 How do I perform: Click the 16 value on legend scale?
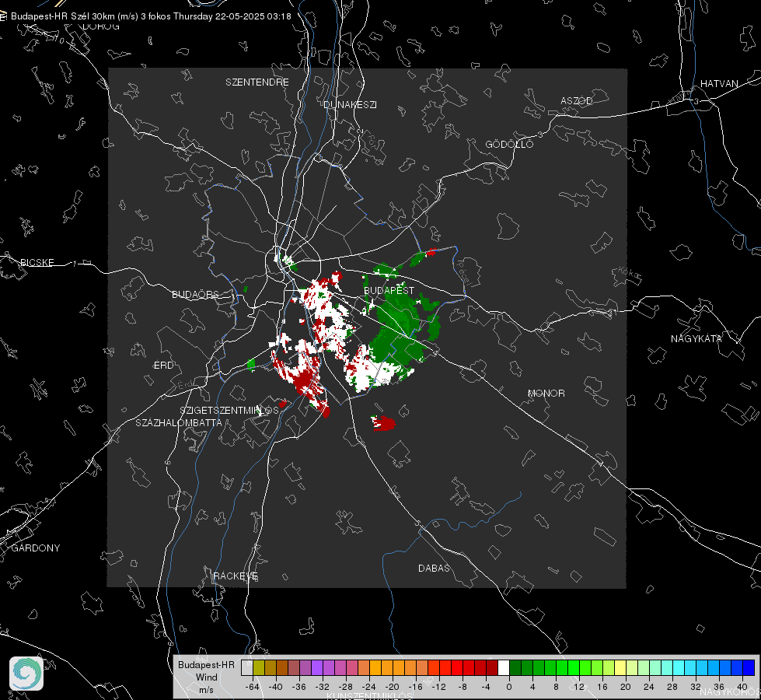point(602,687)
